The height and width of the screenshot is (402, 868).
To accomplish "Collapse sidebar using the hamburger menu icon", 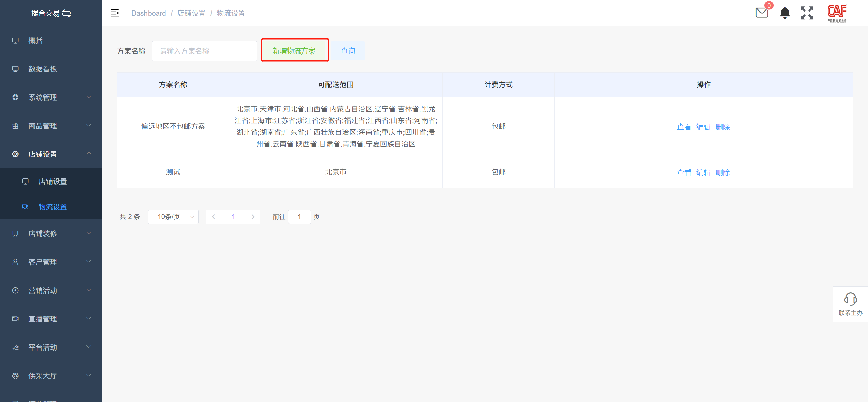I will tap(115, 13).
